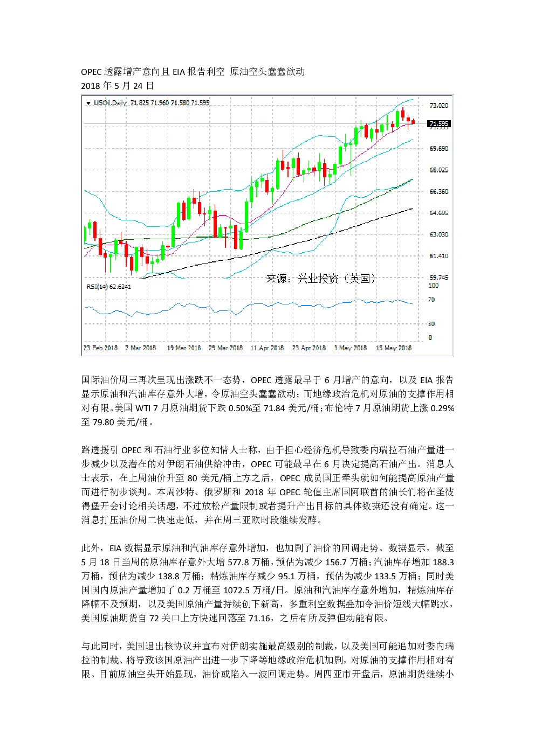
Task: Click the 来源：兴业投资（英国）source watermark
Action: (321, 279)
